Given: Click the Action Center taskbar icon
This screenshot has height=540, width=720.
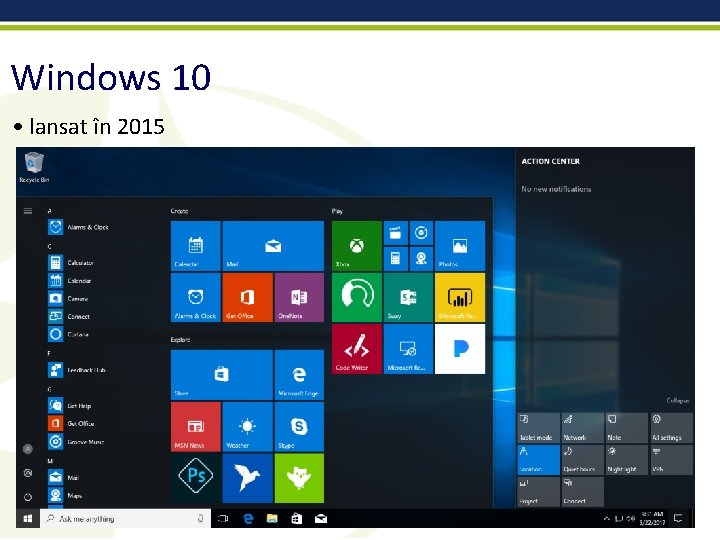Looking at the screenshot, I should coord(678,518).
